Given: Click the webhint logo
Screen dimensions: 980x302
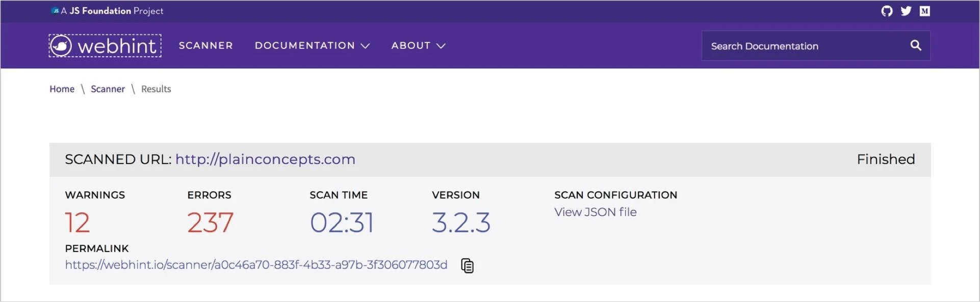Looking at the screenshot, I should click(105, 46).
